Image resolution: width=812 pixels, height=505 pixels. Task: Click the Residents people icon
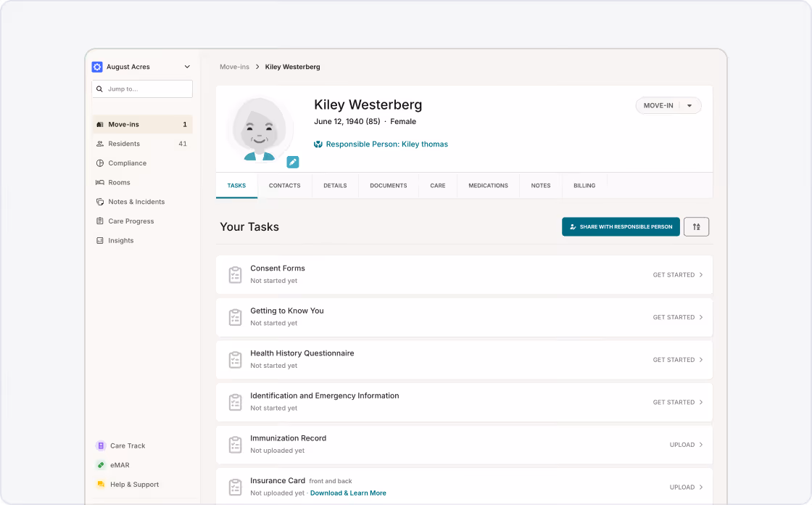(100, 144)
